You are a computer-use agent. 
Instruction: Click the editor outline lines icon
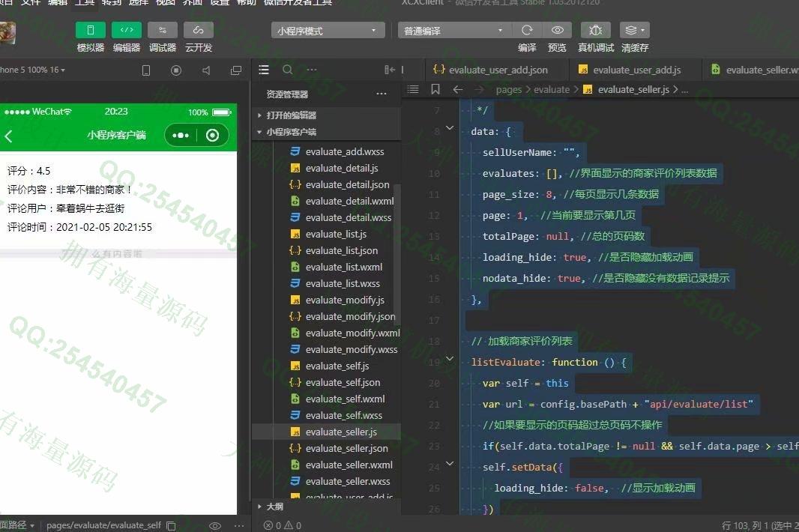coord(413,89)
